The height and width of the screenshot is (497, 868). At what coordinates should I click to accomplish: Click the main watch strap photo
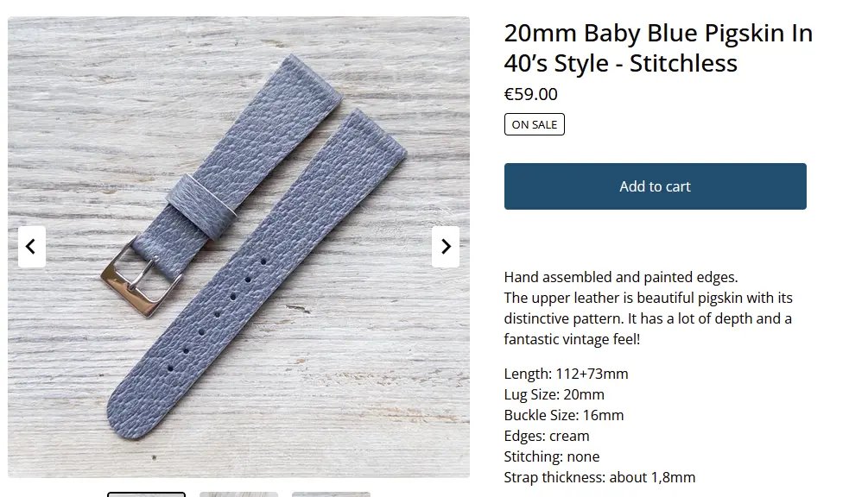238,247
